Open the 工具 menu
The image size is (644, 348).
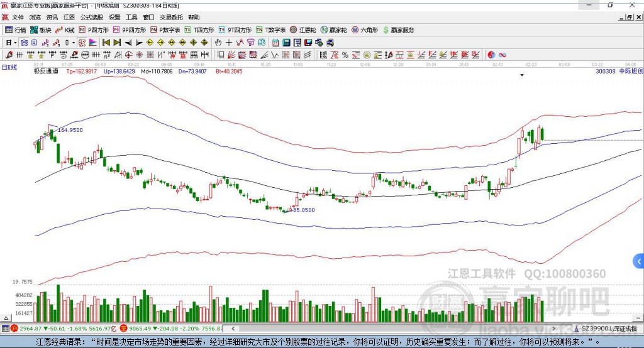[131, 17]
